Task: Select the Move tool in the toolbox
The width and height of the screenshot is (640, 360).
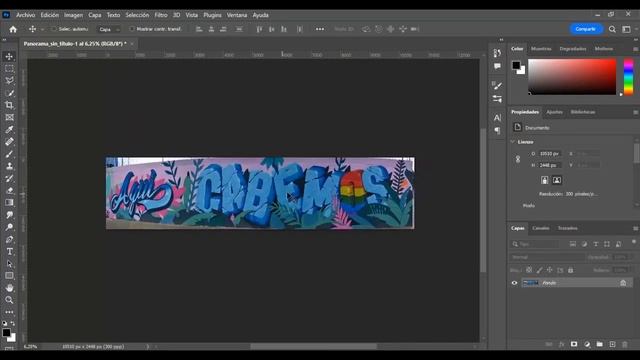Action: tap(9, 56)
